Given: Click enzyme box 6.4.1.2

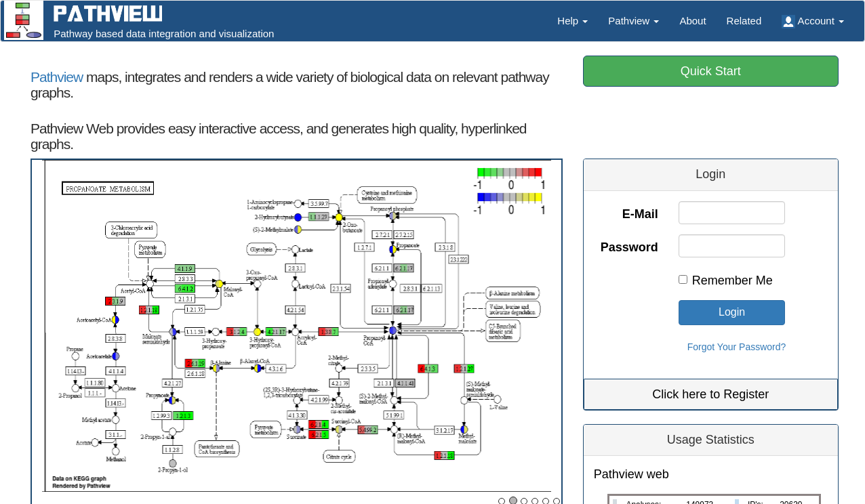Looking at the screenshot, I should 185,289.
